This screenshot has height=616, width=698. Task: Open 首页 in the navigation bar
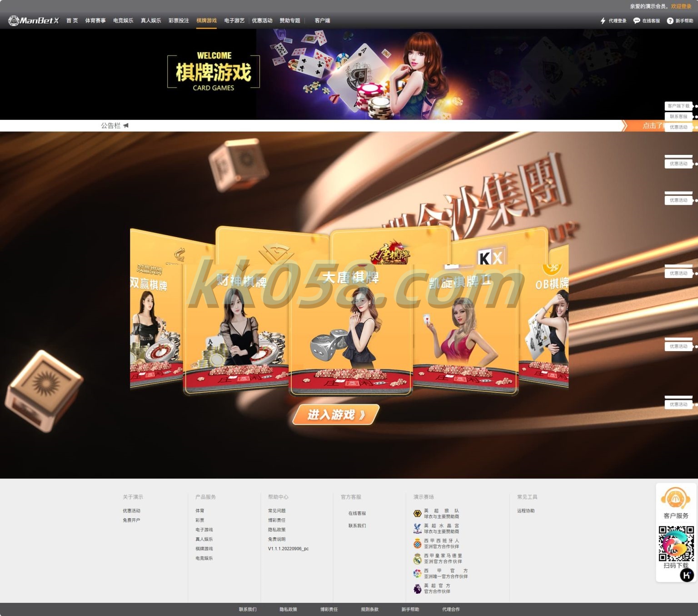click(x=72, y=21)
